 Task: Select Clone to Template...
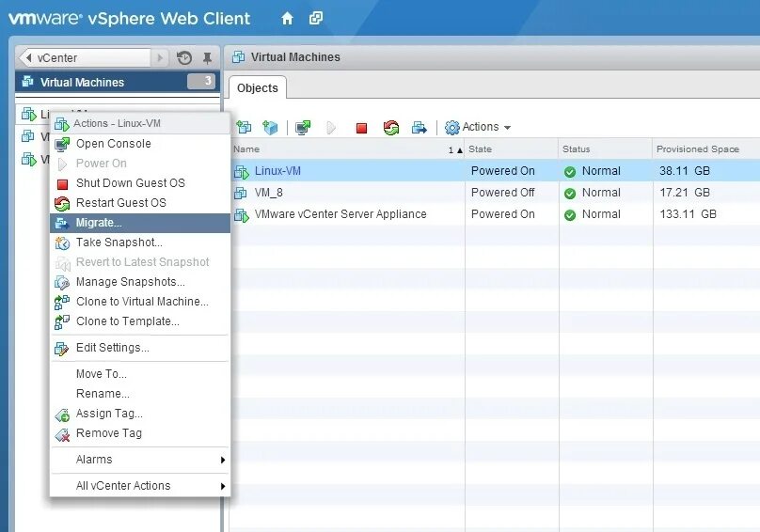point(139,321)
